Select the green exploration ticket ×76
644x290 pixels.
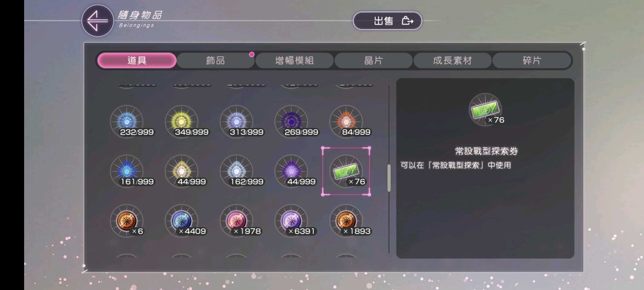[x=346, y=171]
